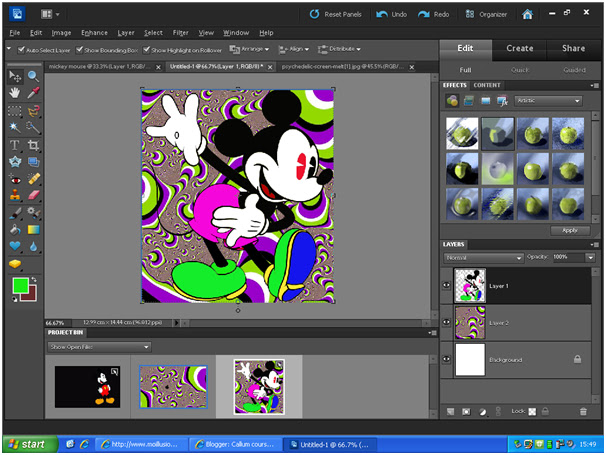Switch to the Create tab
The image size is (606, 455).
(x=519, y=48)
